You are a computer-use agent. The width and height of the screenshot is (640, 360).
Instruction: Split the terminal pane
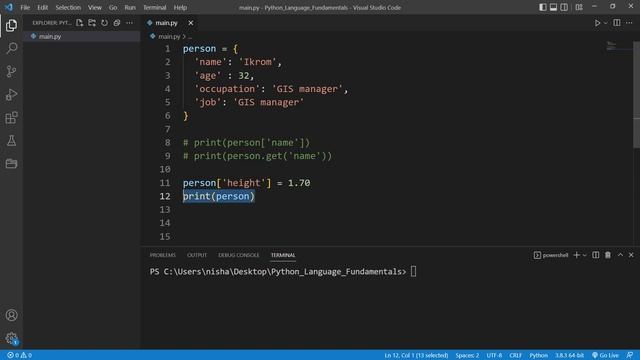(596, 255)
